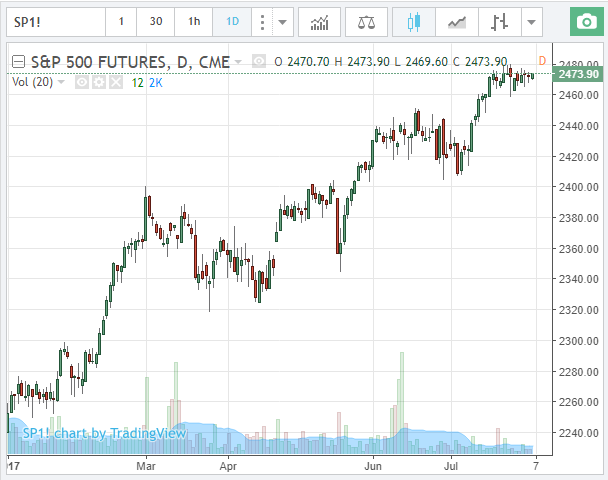The width and height of the screenshot is (608, 480).
Task: Open the Indicators chart icon
Action: pyautogui.click(x=319, y=22)
